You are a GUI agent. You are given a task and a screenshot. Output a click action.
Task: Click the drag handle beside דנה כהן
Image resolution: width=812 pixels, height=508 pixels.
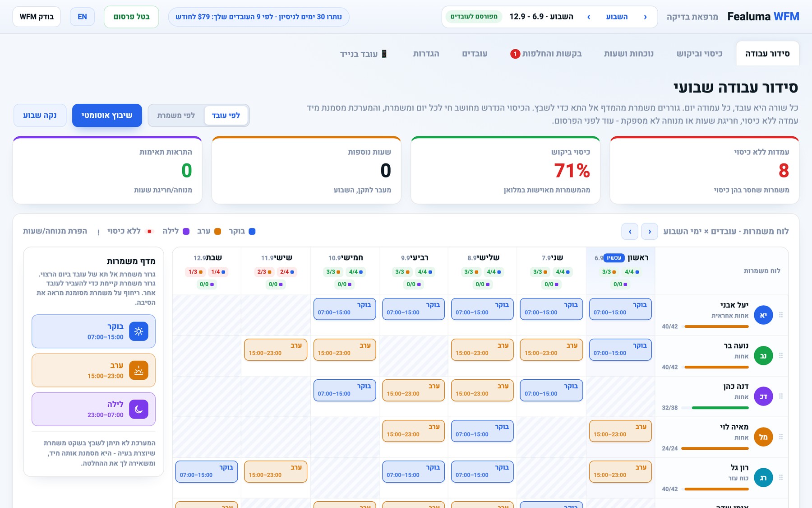click(781, 396)
